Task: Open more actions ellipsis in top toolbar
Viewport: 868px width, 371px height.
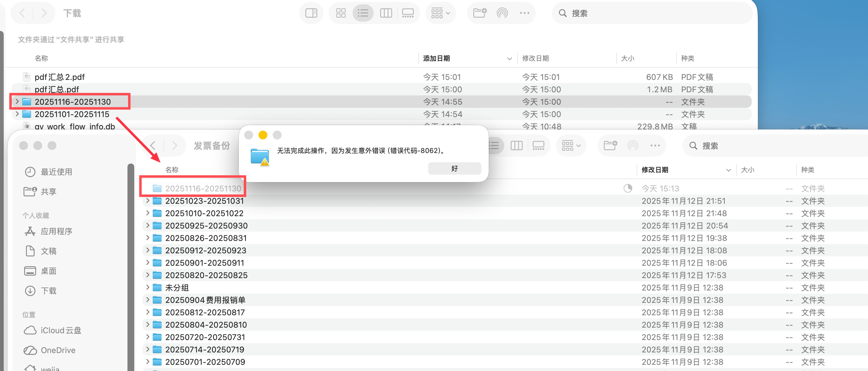Action: coord(524,13)
